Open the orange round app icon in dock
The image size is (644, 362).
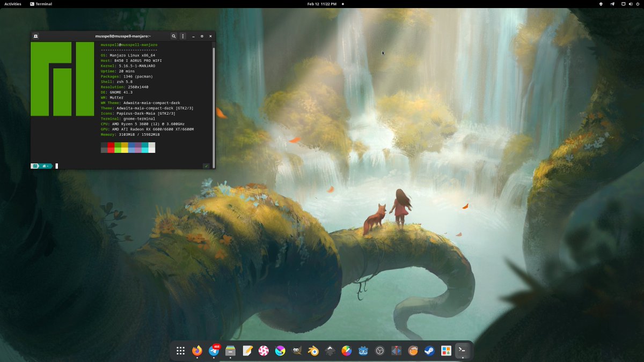click(x=413, y=351)
